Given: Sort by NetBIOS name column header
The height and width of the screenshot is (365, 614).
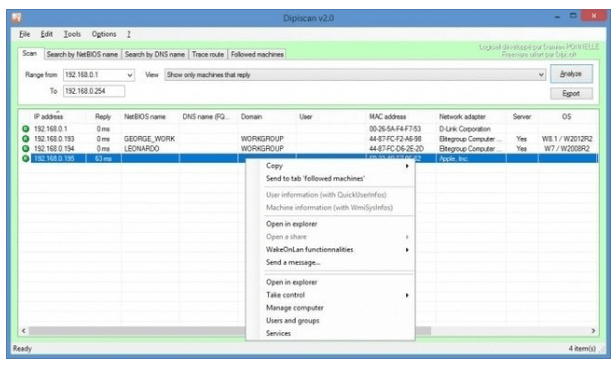Looking at the screenshot, I should tap(145, 117).
